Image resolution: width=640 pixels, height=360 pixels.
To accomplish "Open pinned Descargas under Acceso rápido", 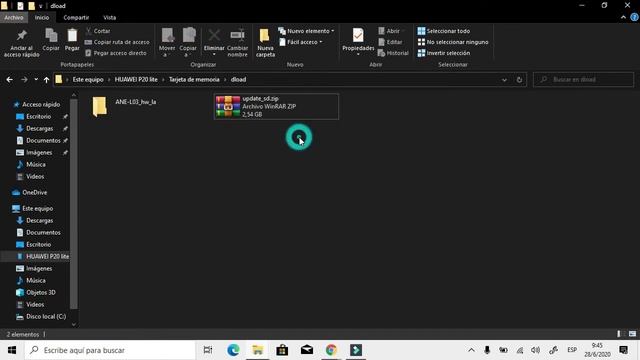I will click(39, 129).
